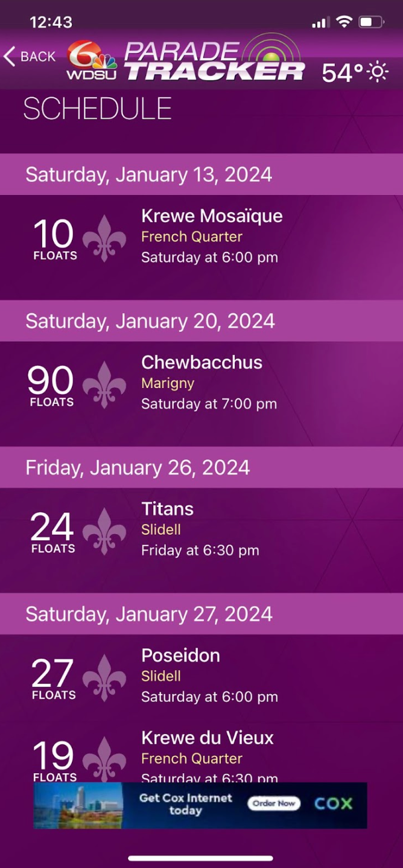Open the Chewbacchus parade details
This screenshot has width=403, height=868.
201,363
